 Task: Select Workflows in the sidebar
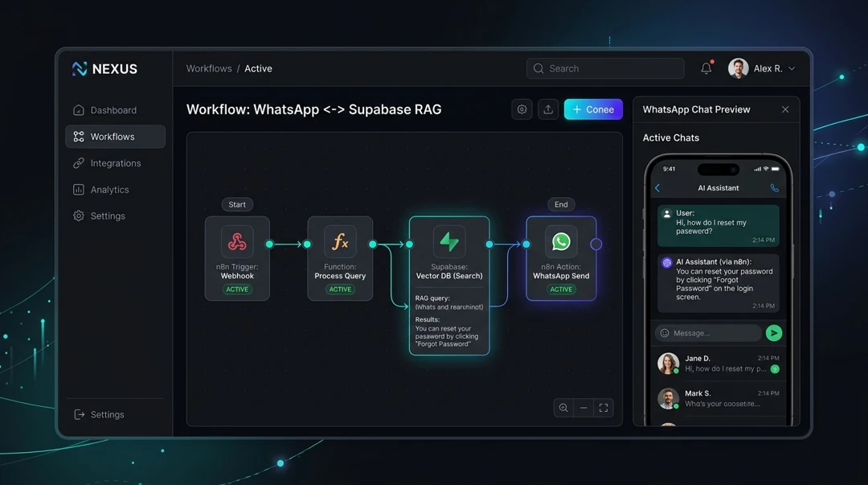(115, 137)
